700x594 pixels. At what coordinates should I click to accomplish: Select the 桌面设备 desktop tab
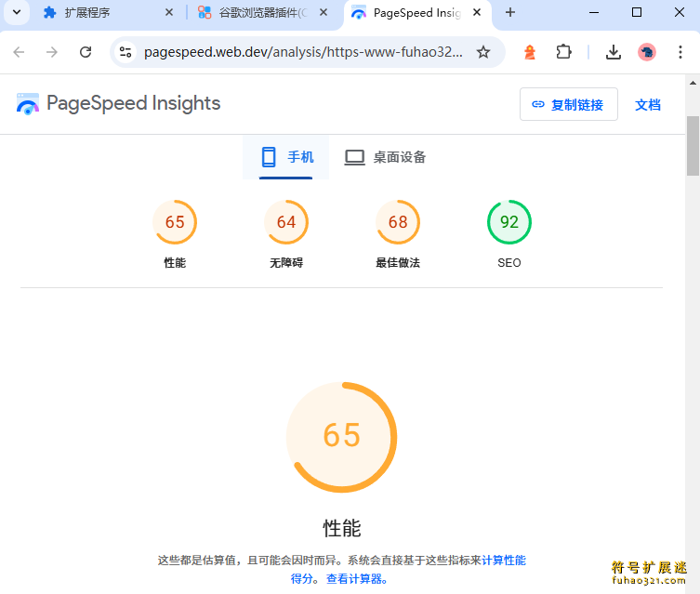385,157
